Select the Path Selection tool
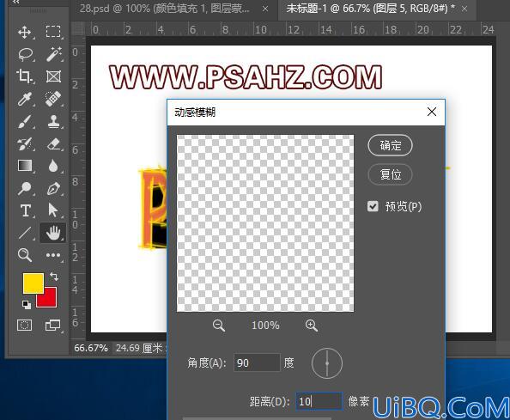 point(52,210)
